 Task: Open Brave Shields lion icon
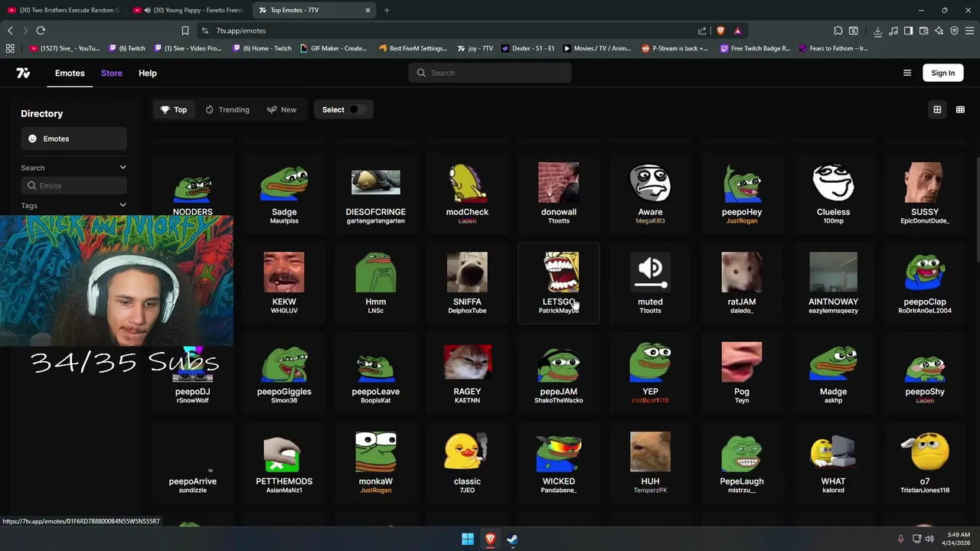[720, 31]
